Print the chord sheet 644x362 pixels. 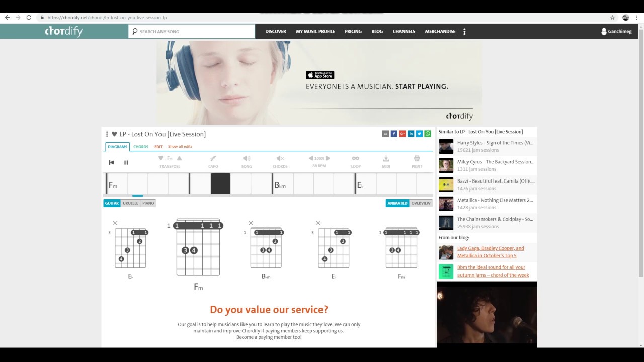coord(417,161)
